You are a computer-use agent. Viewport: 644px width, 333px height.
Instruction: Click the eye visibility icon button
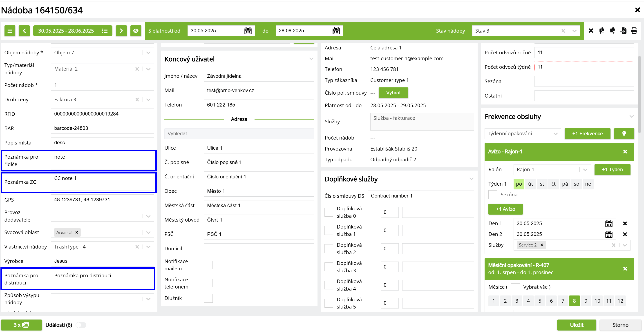pos(136,31)
